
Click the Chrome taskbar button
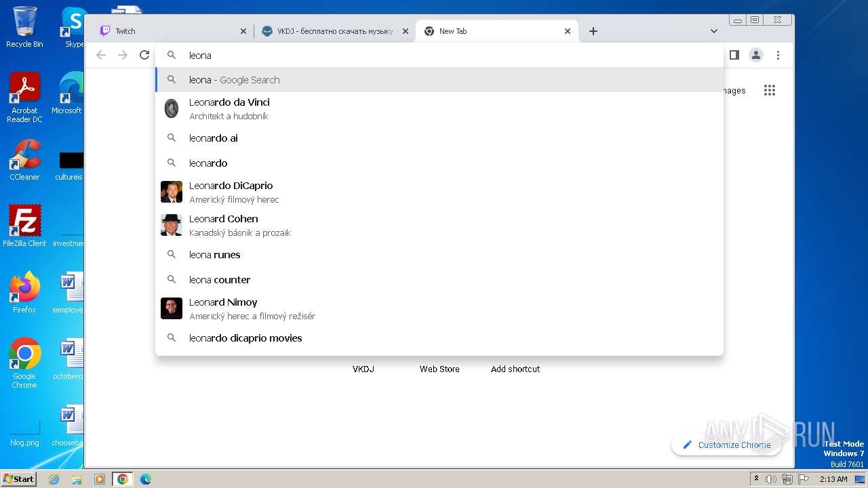coord(123,479)
